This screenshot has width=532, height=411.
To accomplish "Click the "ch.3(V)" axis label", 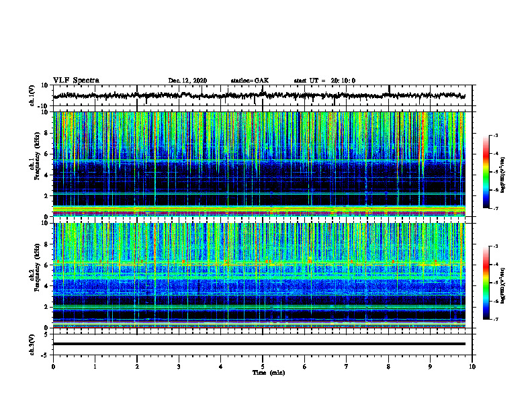I will pos(32,345).
